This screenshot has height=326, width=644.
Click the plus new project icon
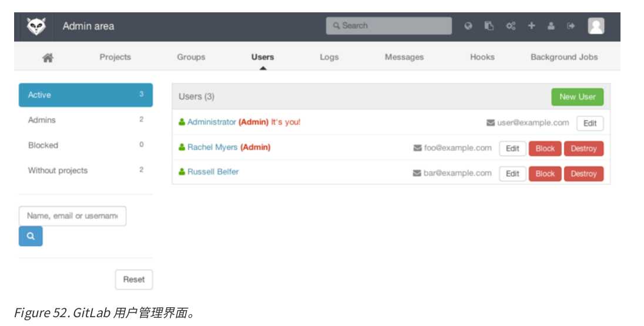point(531,26)
